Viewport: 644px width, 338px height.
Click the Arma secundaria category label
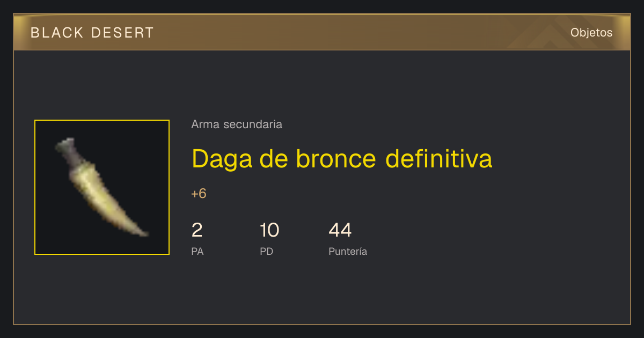237,124
